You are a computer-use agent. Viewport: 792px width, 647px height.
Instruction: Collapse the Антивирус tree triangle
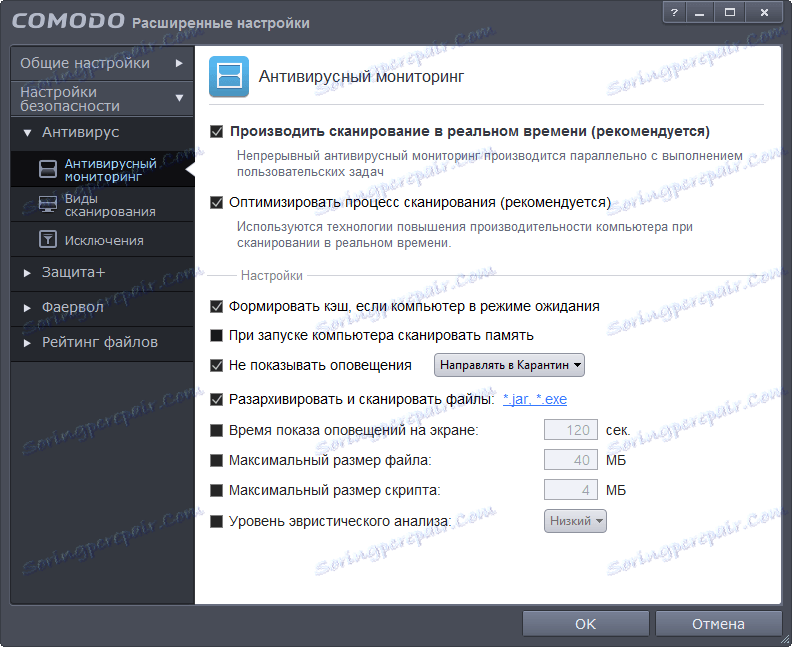(x=27, y=133)
